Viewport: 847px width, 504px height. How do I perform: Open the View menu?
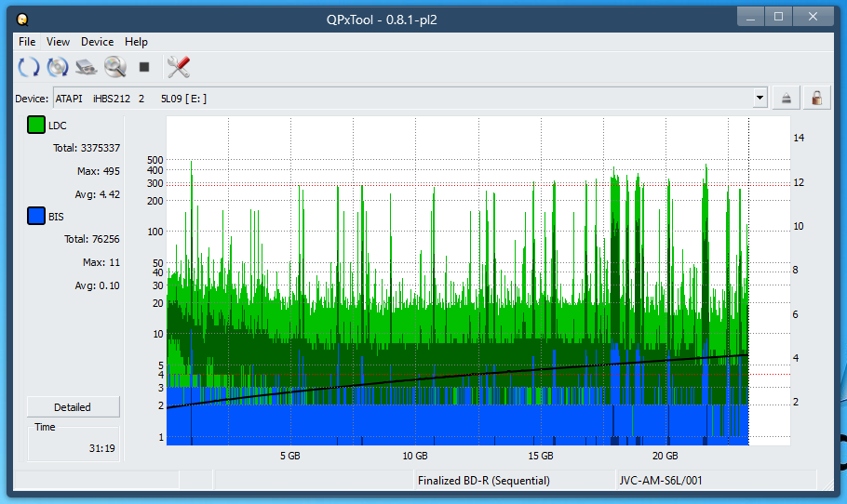pos(58,42)
